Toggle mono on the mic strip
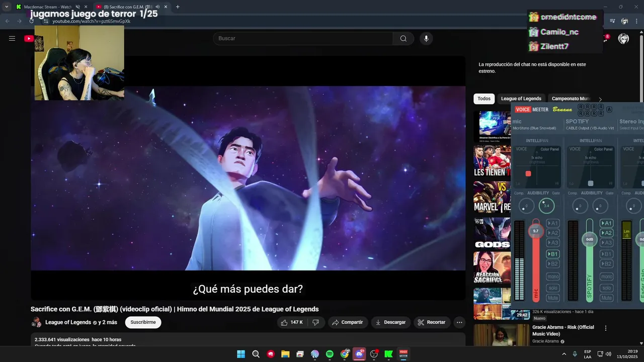 [x=552, y=277]
